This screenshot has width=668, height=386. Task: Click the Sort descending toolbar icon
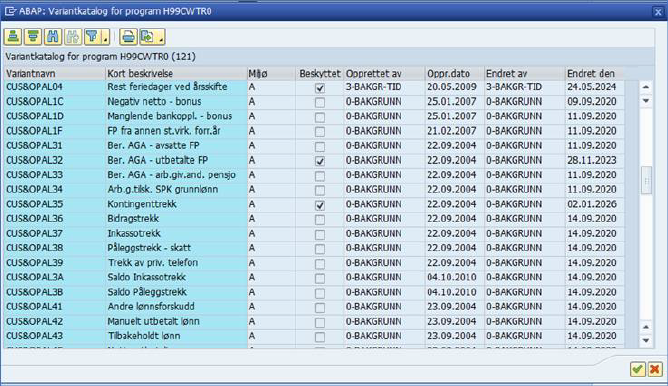point(33,37)
